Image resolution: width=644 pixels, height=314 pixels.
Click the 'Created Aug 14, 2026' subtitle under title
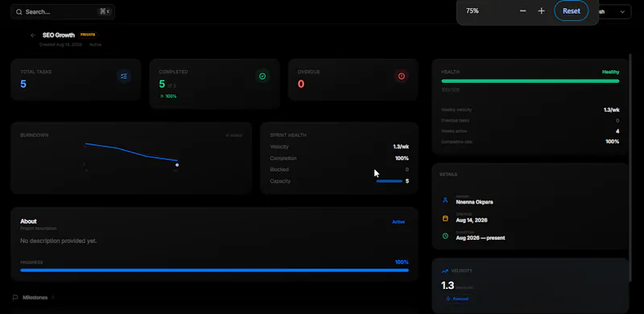(x=61, y=44)
